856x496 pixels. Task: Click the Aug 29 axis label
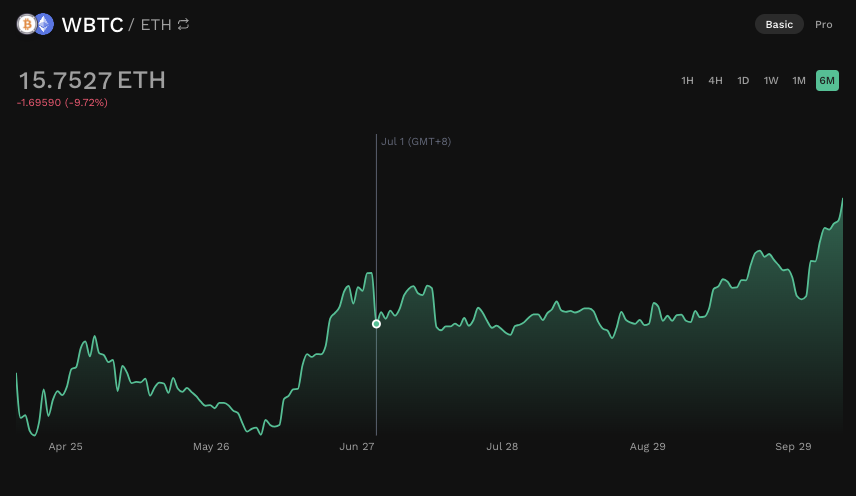click(x=647, y=446)
